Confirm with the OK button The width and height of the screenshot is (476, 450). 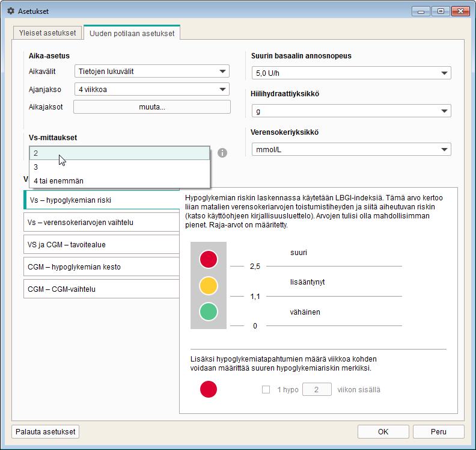coord(383,432)
